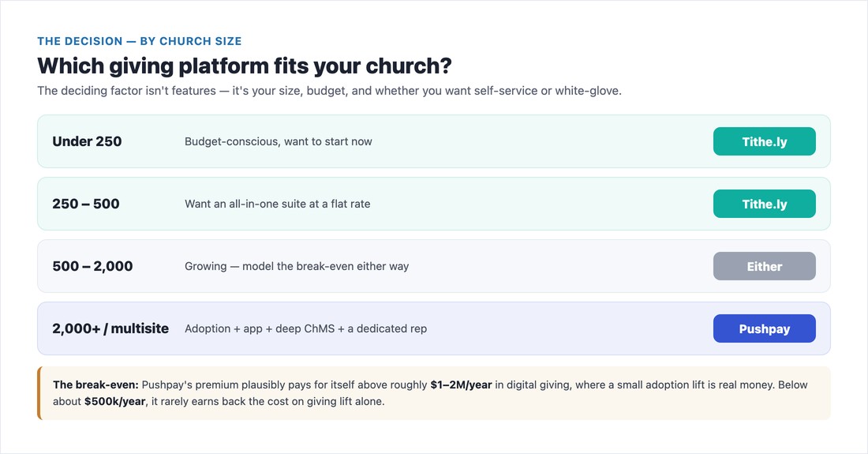Screen dimensions: 868x454
Task: Select the '250 – 500' size label
Action: (86, 204)
